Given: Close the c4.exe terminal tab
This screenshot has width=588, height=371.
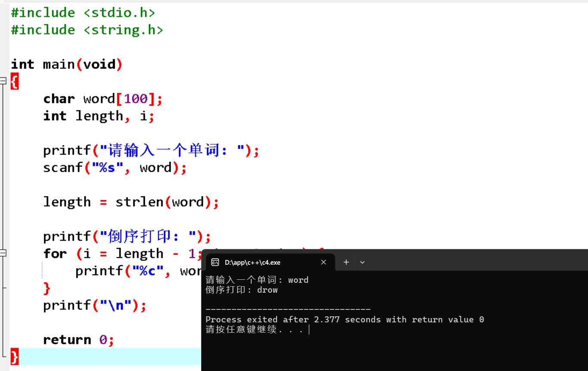Looking at the screenshot, I should (x=323, y=262).
